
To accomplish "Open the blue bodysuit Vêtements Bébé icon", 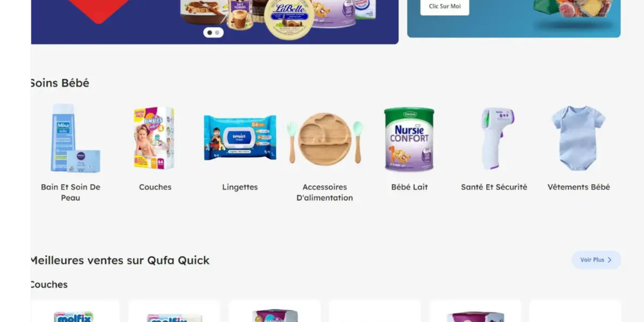I will point(579,138).
